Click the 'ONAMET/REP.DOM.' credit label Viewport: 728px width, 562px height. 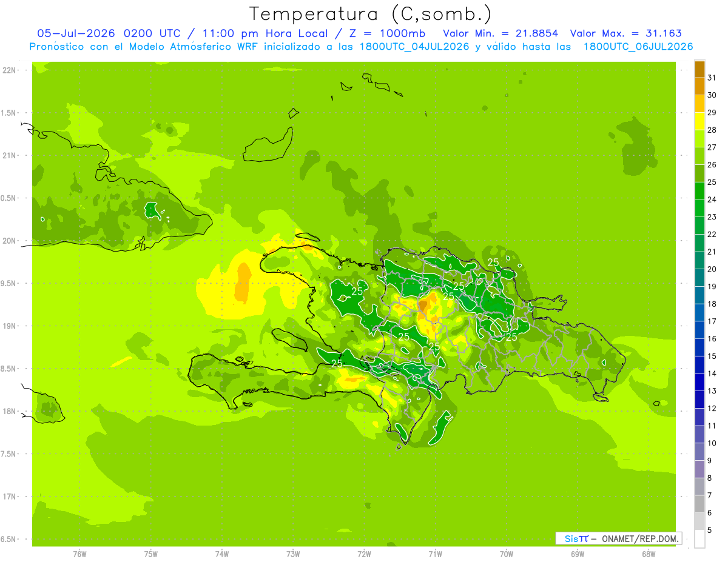640,538
